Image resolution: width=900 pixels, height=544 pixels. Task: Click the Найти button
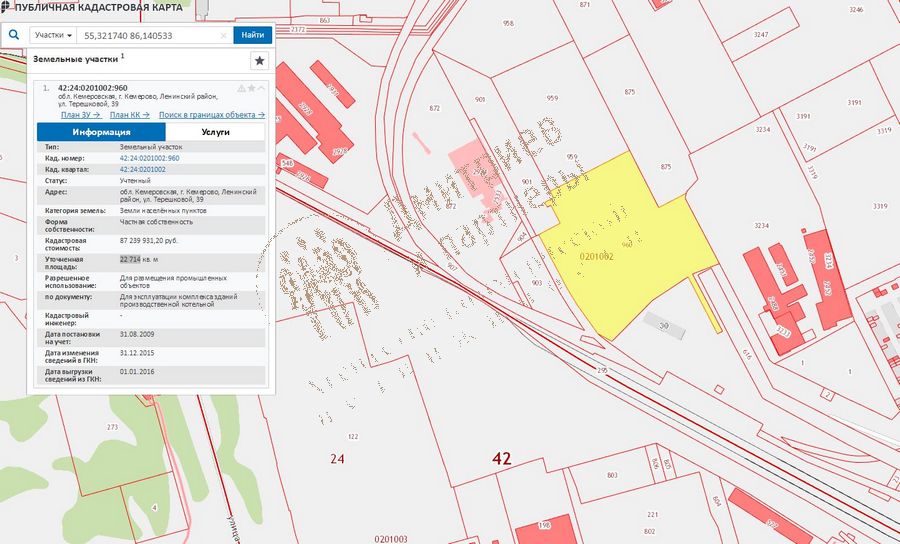253,35
